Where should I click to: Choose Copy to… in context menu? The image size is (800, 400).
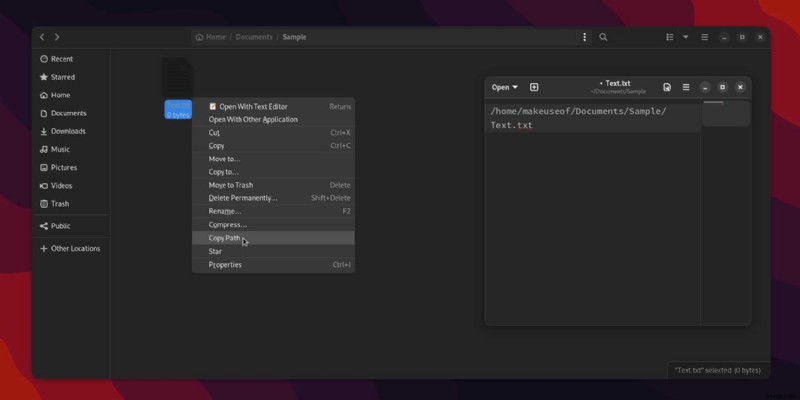273,172
